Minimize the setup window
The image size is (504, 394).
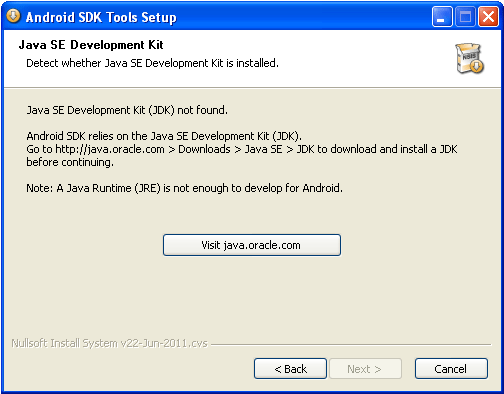point(442,16)
